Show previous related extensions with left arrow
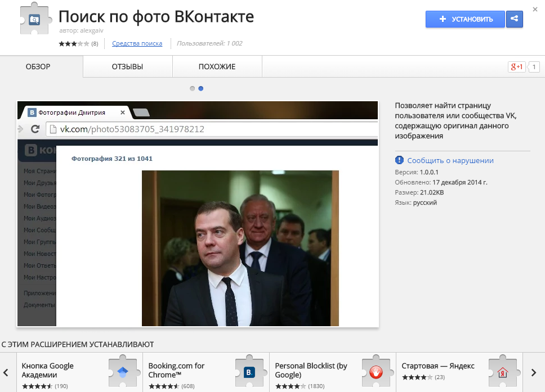This screenshot has width=545, height=392. coord(6,372)
